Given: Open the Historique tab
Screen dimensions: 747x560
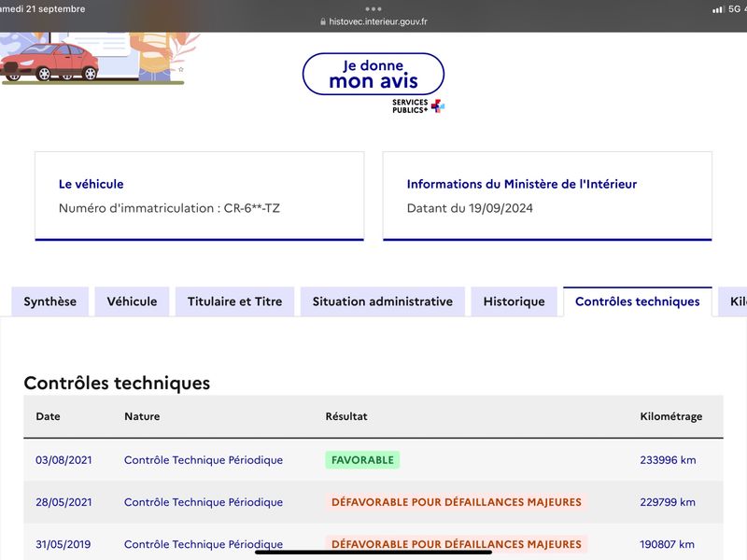Looking at the screenshot, I should point(514,301).
